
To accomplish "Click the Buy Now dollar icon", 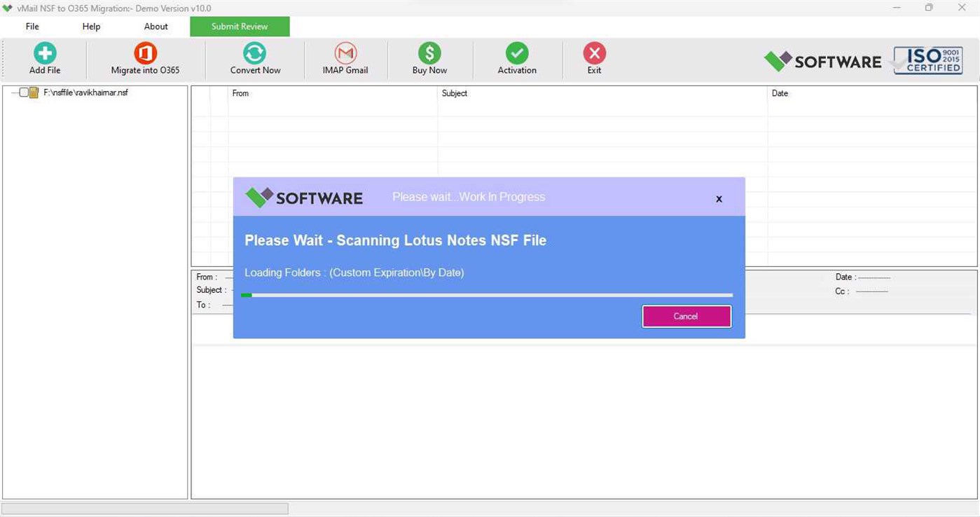I will pyautogui.click(x=429, y=53).
